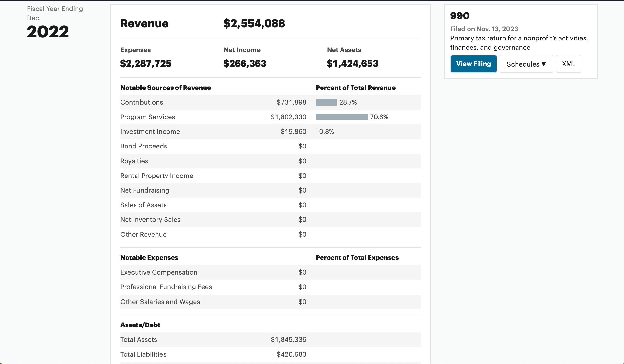Click the Sales of Assets row label
624x364 pixels.
point(143,205)
